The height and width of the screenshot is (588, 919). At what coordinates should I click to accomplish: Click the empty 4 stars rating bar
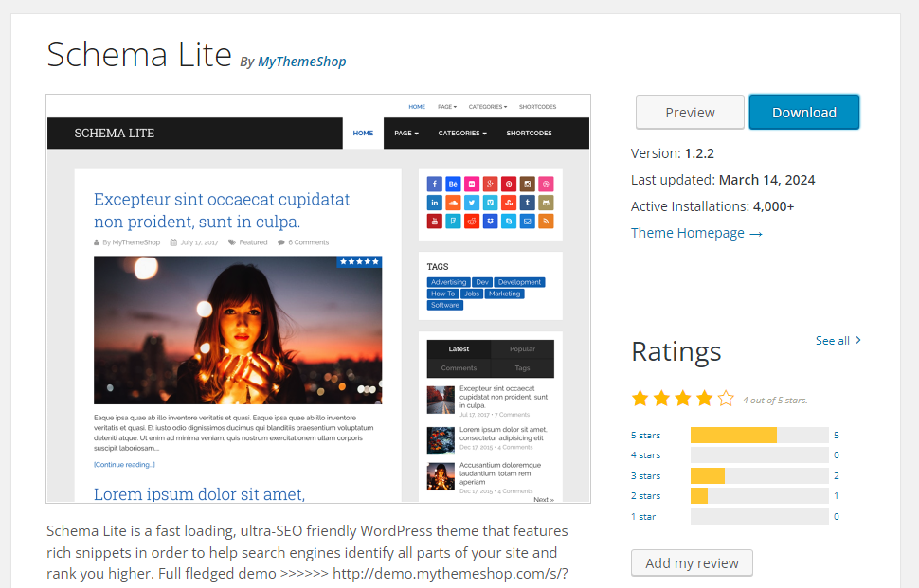(x=760, y=455)
